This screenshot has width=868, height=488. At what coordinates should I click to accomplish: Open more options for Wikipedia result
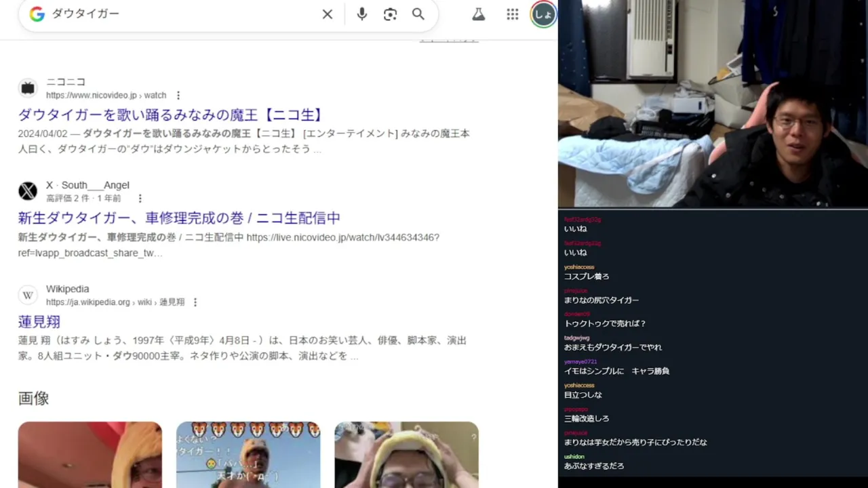coord(195,302)
